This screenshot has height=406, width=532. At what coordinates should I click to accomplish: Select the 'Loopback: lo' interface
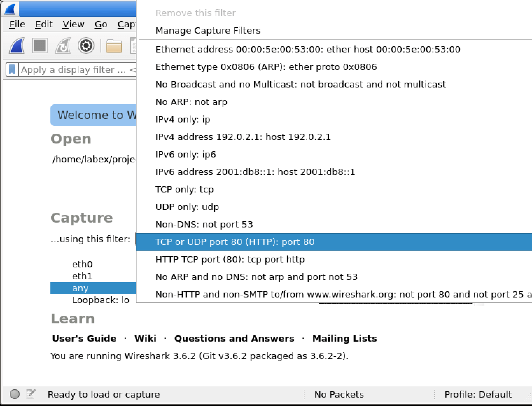100,300
